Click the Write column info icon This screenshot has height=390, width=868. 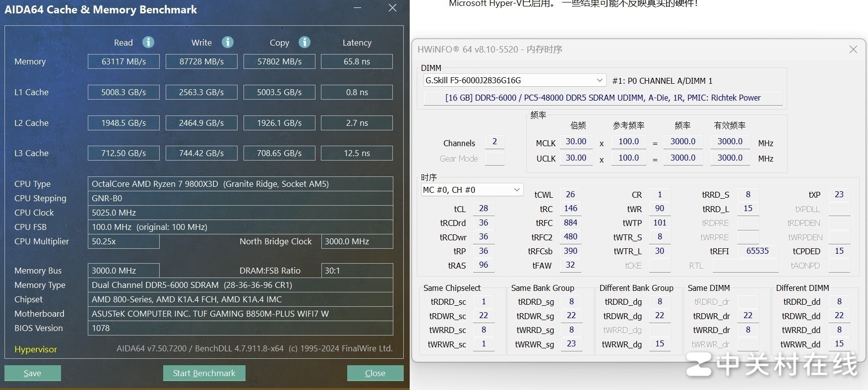click(x=228, y=42)
